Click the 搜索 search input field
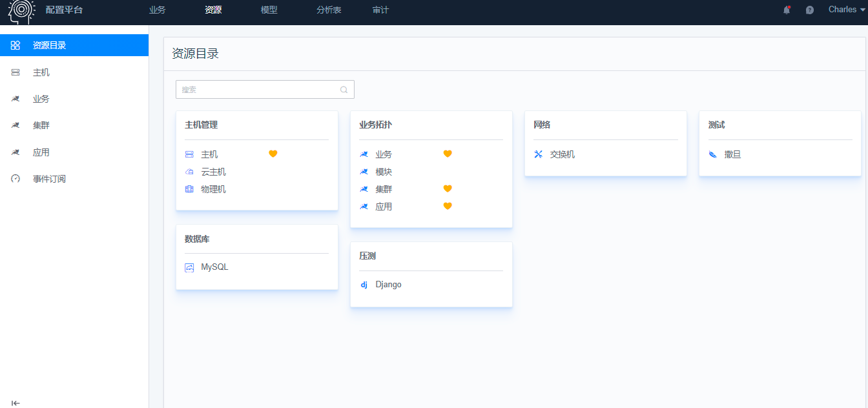 coord(265,89)
